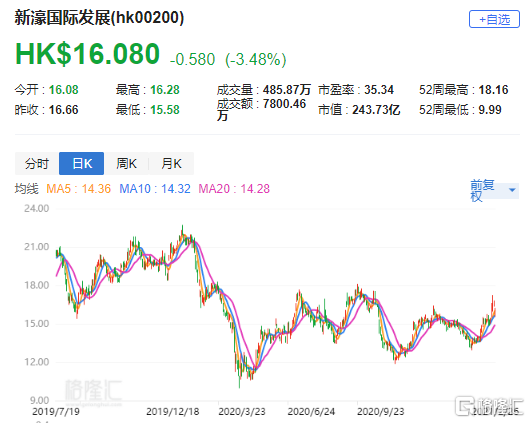The width and height of the screenshot is (530, 423).
Task: Click the 52周最高 value 18.16
Action: point(493,90)
